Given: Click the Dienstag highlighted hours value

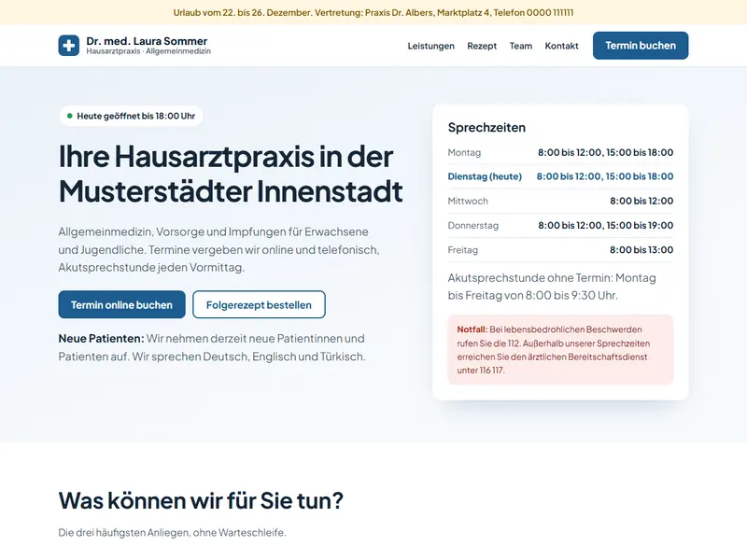Looking at the screenshot, I should 605,176.
